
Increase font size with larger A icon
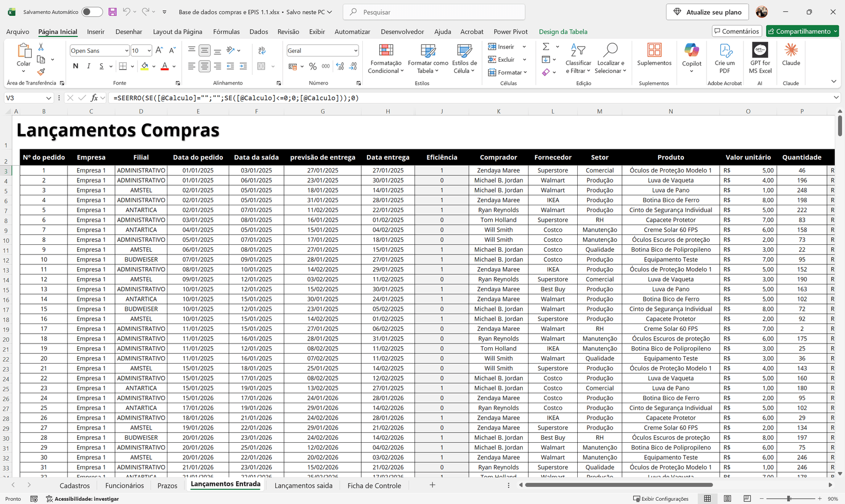point(159,50)
